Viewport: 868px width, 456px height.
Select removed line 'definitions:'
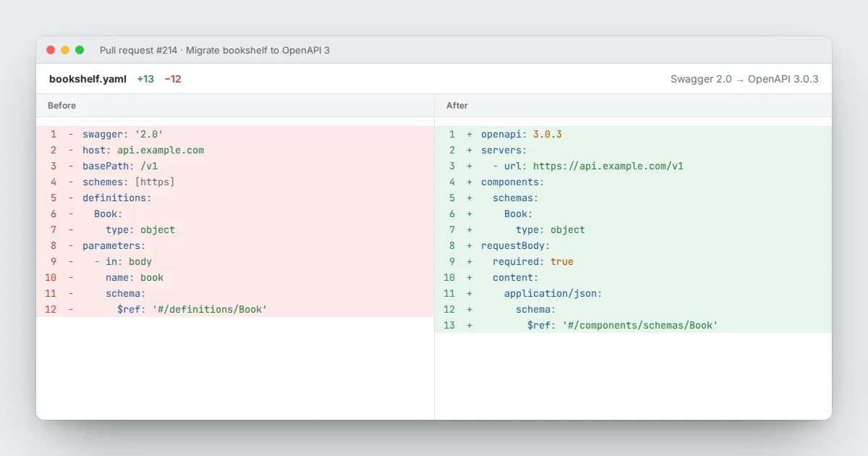[235, 198]
